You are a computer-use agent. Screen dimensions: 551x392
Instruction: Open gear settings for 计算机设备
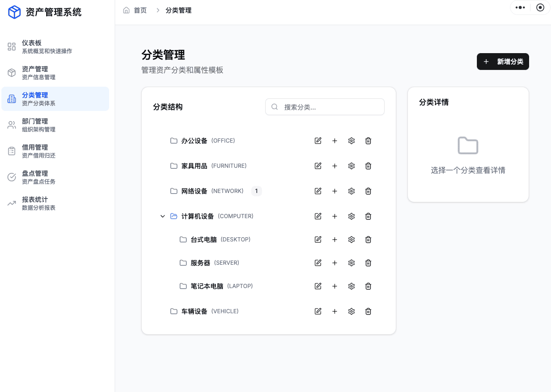(x=351, y=216)
